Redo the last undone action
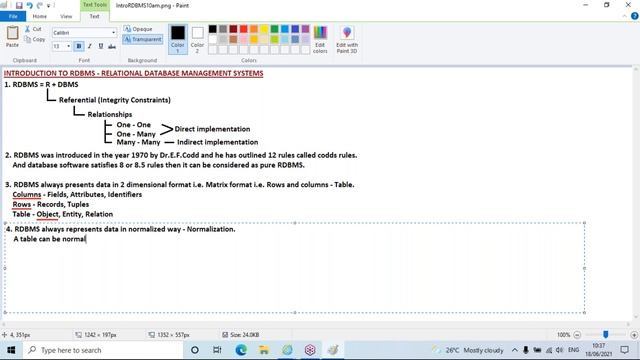This screenshot has height=360, width=640. click(x=40, y=5)
